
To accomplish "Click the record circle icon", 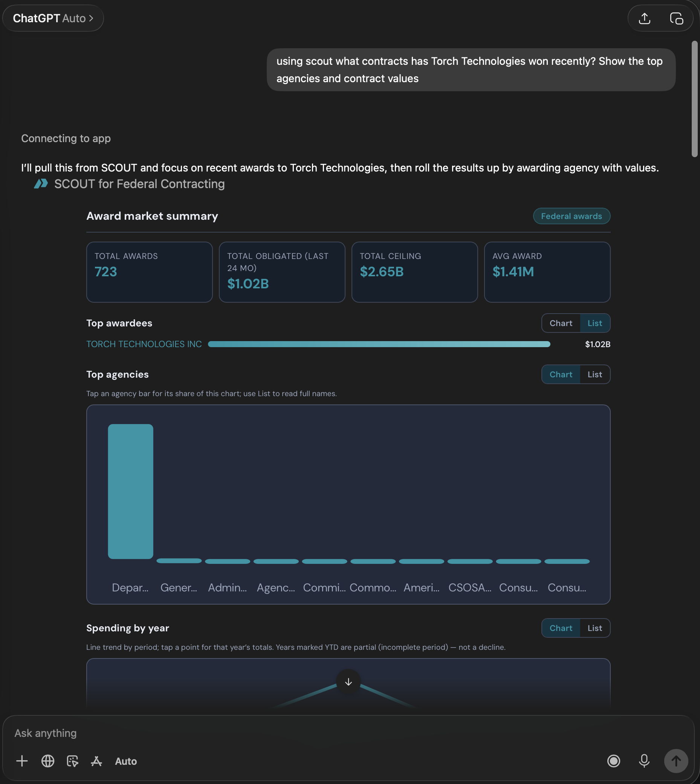I will pos(613,761).
